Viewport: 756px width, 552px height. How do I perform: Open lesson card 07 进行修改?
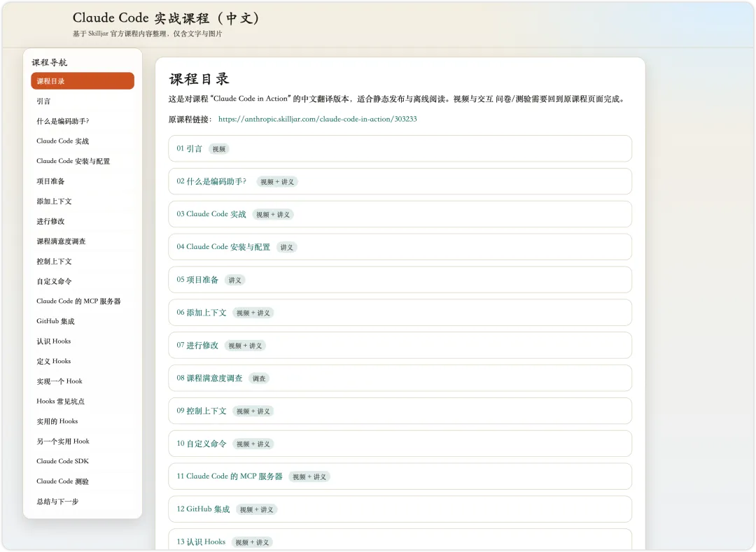click(x=400, y=345)
